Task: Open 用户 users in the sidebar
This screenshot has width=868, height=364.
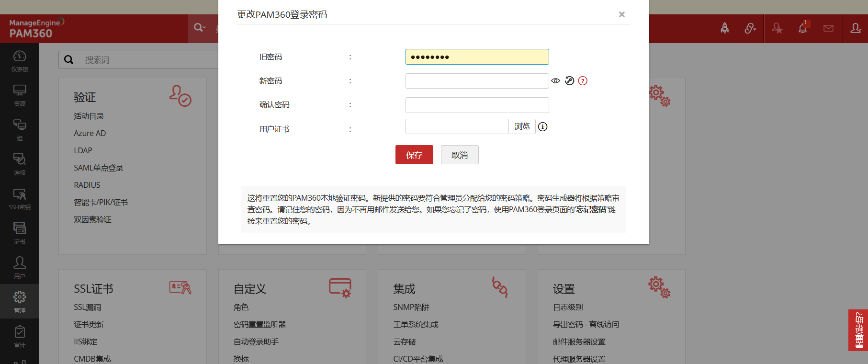Action: (x=20, y=268)
